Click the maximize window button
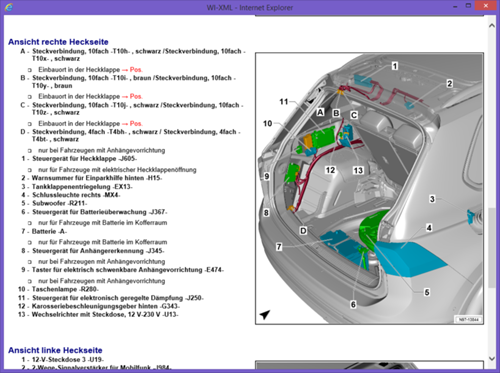 (468, 6)
